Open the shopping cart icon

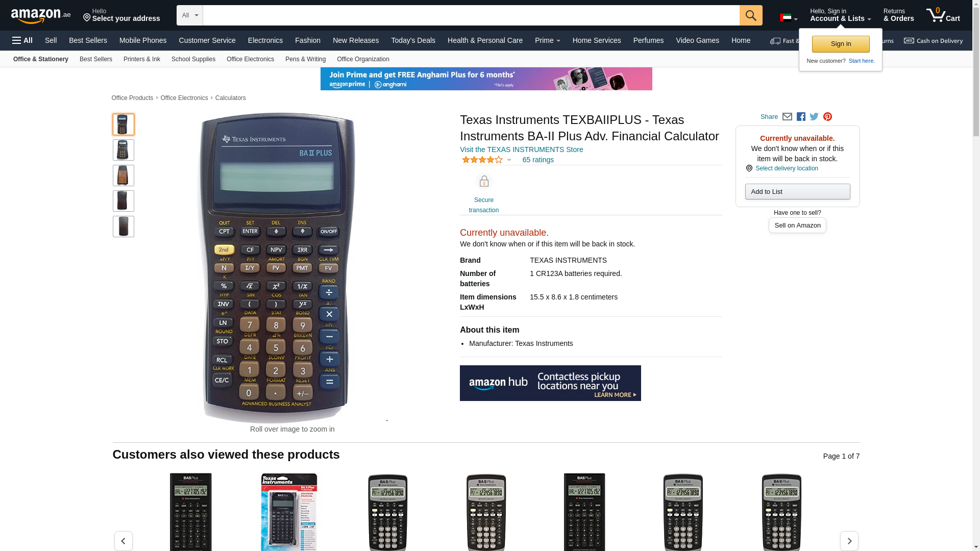(x=943, y=15)
